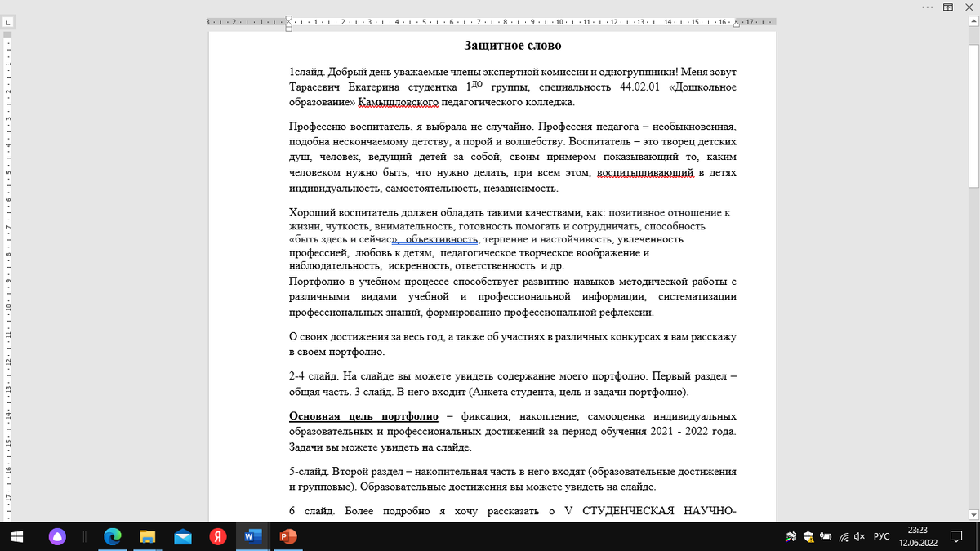Click the horizontal ruler at mark 10

pyautogui.click(x=559, y=22)
